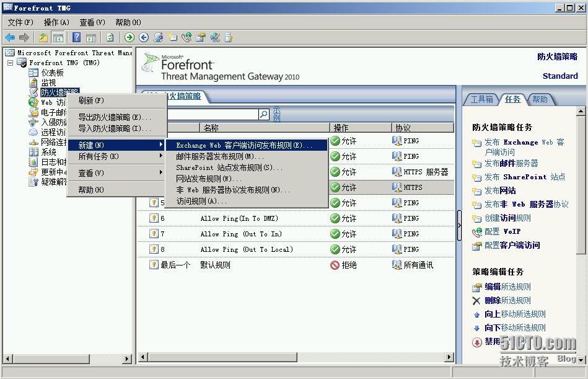Click task pane scroll up arrow
The width and height of the screenshot is (588, 379).
point(581,111)
